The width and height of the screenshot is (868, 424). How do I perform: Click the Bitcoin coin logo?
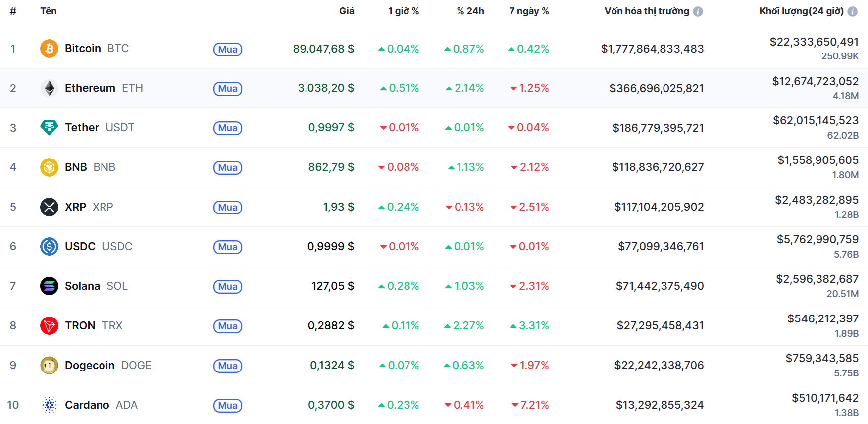click(49, 49)
